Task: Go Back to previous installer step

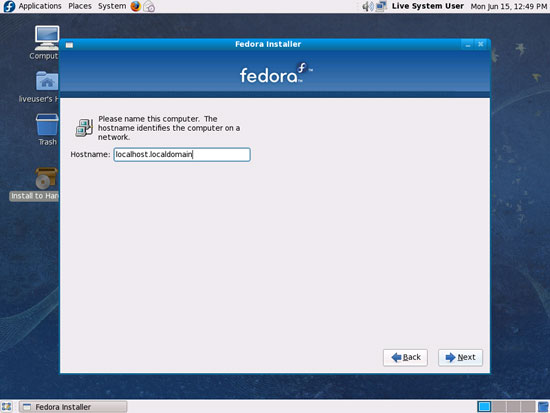Action: [405, 358]
